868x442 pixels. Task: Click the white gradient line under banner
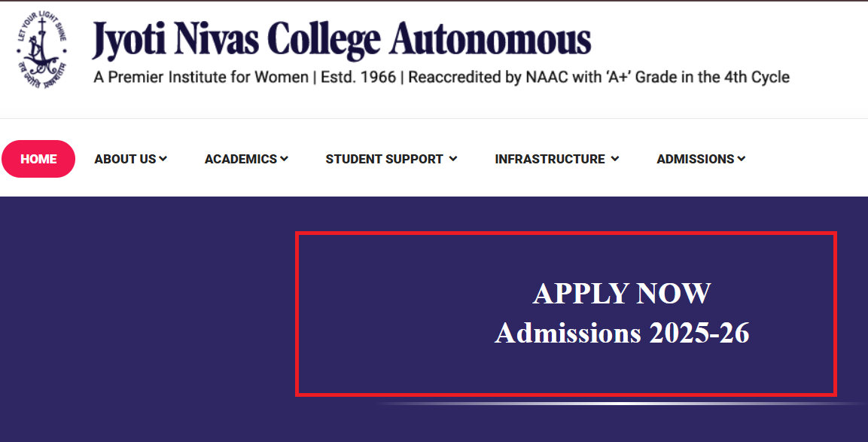(623, 404)
